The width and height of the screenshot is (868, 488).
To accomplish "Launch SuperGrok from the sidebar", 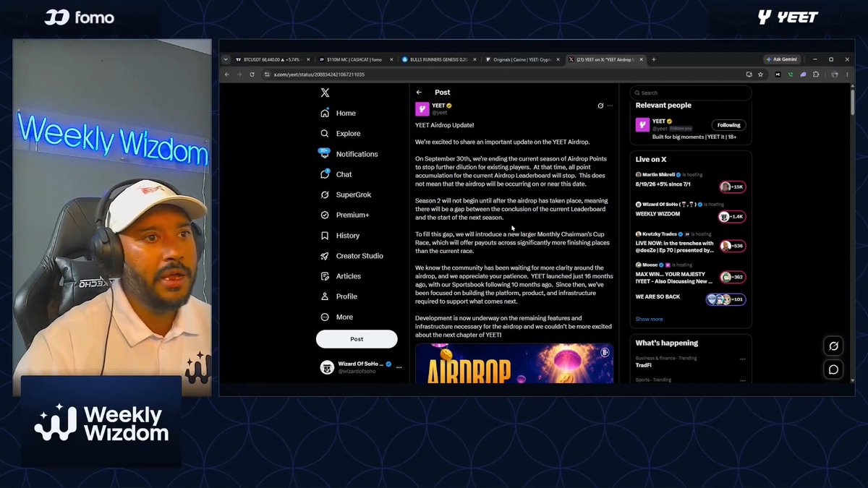I will (x=345, y=194).
